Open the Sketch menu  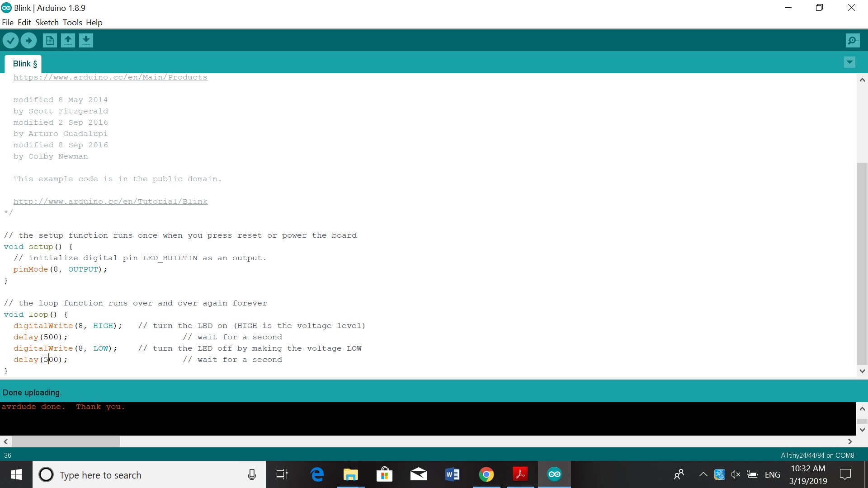coord(47,23)
